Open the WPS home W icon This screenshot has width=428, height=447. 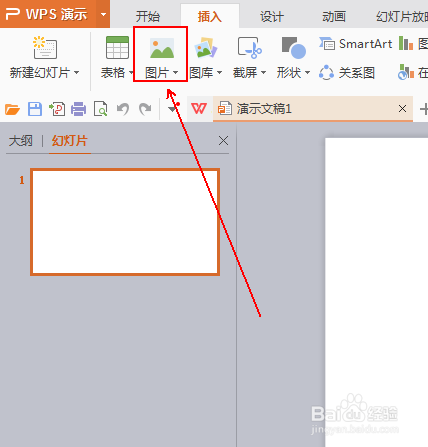[x=199, y=108]
